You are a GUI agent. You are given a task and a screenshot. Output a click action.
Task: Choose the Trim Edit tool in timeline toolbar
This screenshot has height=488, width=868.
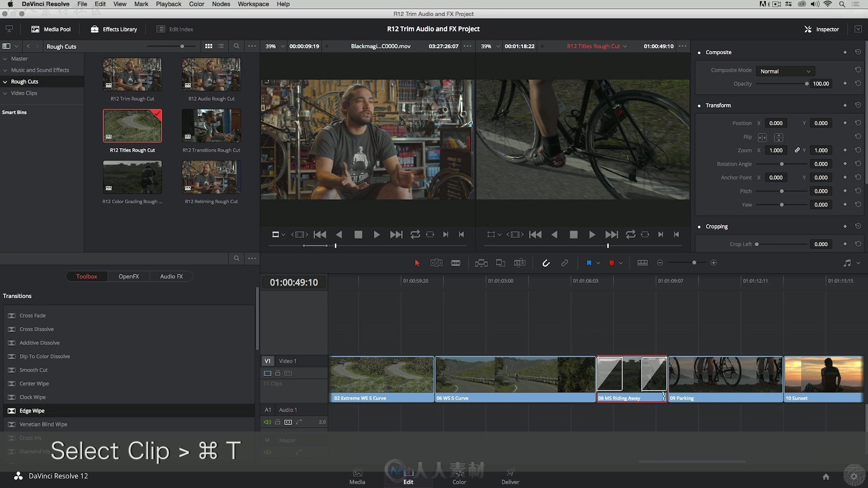[x=436, y=263]
